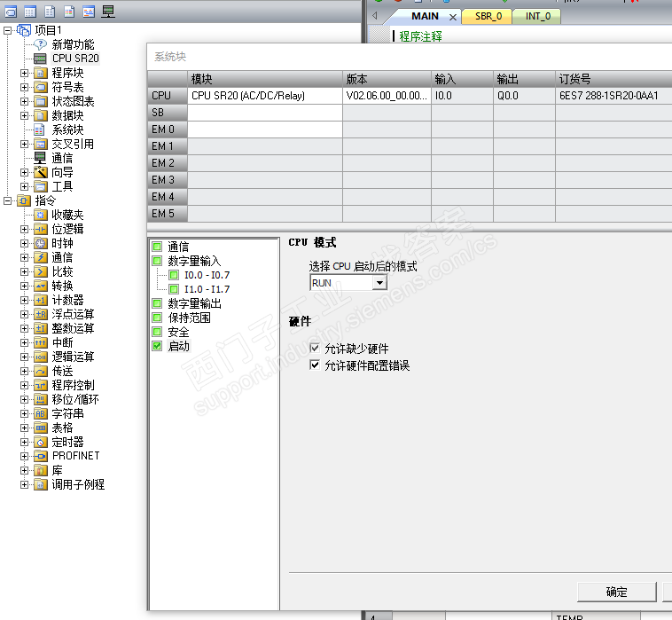Open the 系统块 icon in project tree
The image size is (672, 620).
click(39, 129)
